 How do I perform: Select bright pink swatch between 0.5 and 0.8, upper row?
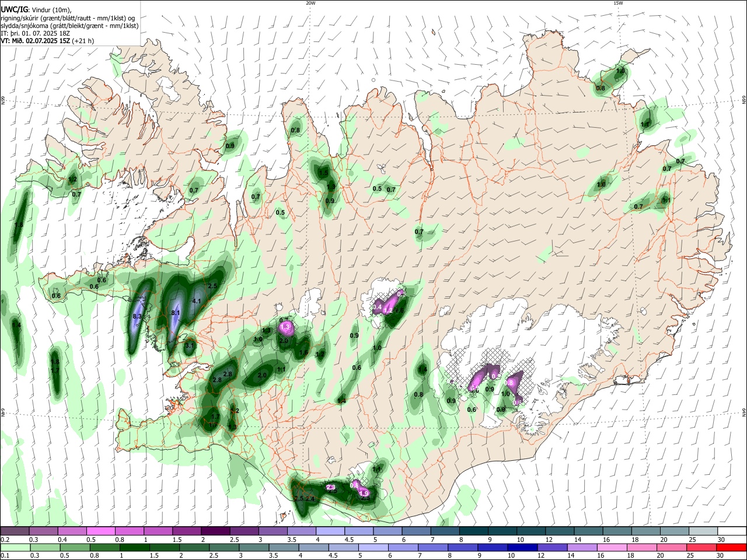[102, 531]
